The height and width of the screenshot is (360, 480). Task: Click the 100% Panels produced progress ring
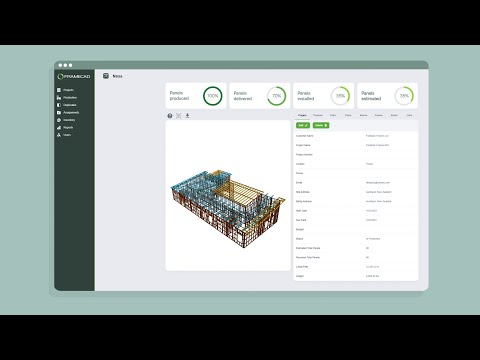(x=213, y=96)
